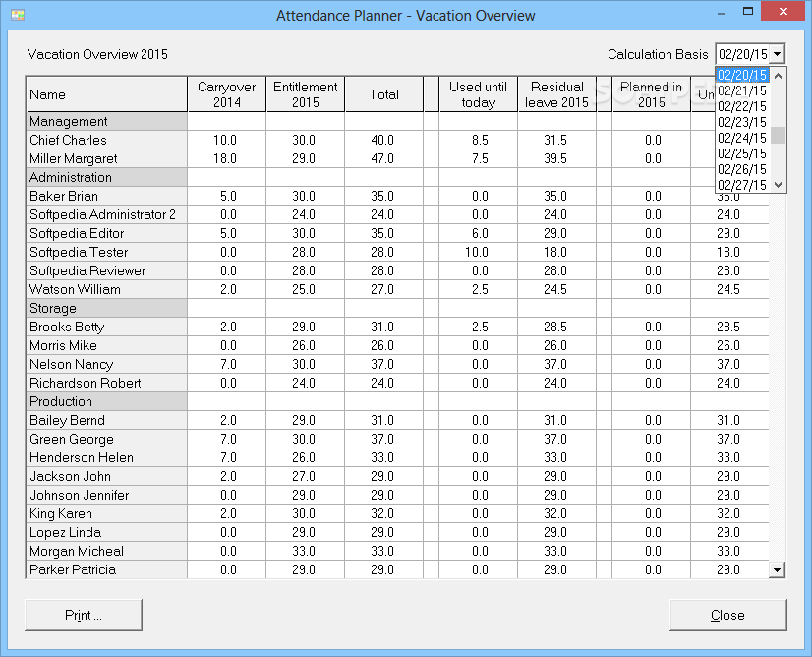Click Softpedia Editor used value 6.0
This screenshot has width=812, height=657.
point(480,233)
